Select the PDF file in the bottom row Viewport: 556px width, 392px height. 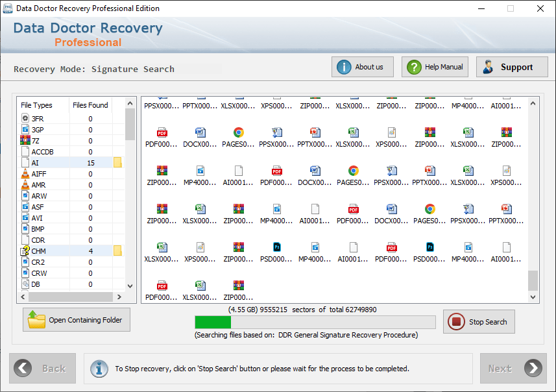[162, 290]
